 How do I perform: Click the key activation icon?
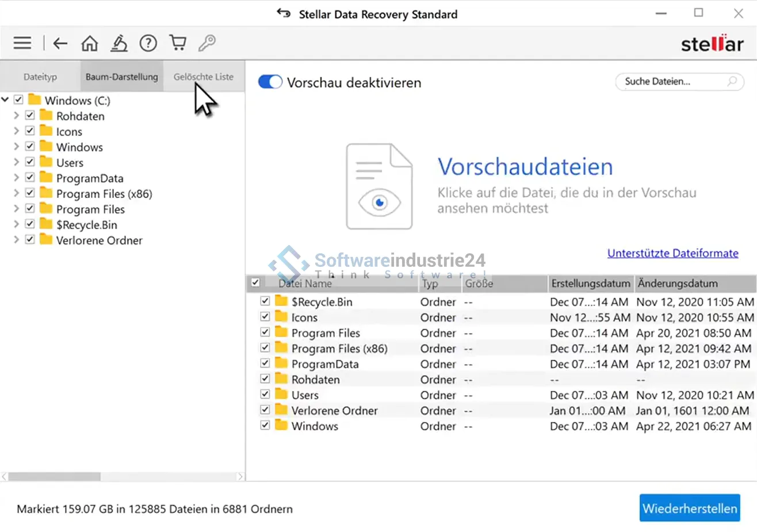point(207,43)
